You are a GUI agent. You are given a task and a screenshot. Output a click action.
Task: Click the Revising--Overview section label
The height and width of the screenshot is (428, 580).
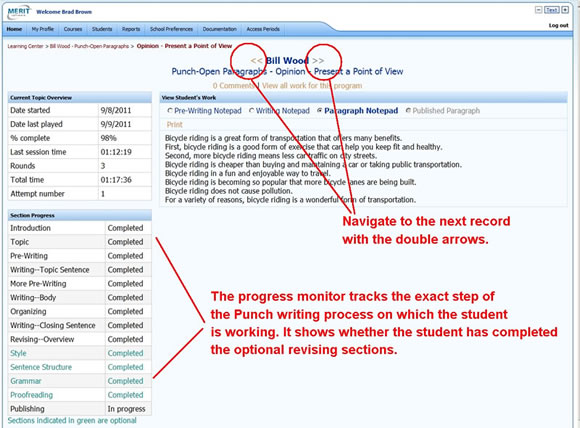tap(42, 339)
